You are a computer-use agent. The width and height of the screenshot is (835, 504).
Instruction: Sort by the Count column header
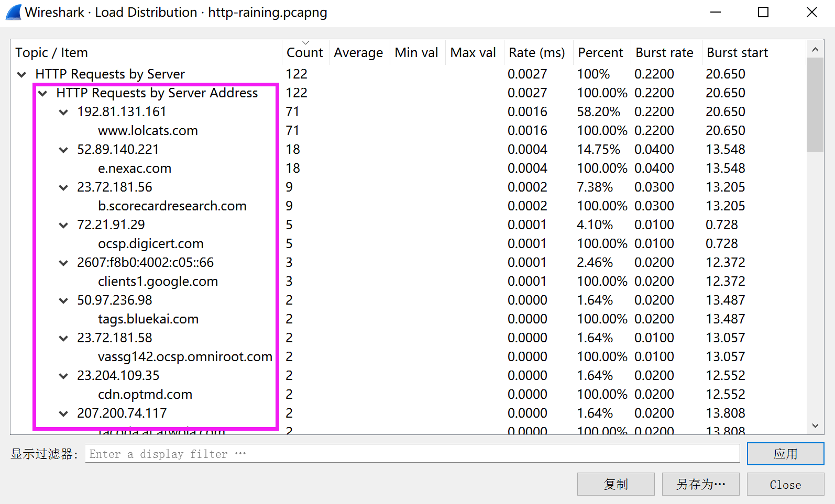click(305, 52)
